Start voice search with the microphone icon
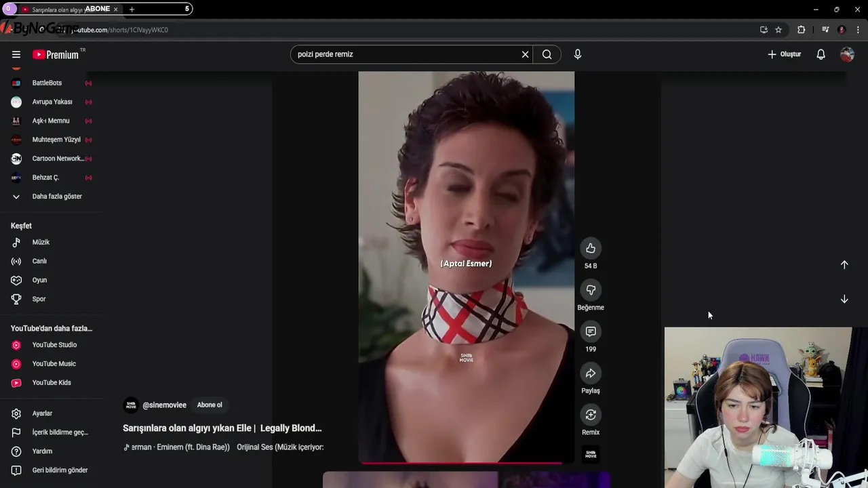868x488 pixels. (578, 54)
